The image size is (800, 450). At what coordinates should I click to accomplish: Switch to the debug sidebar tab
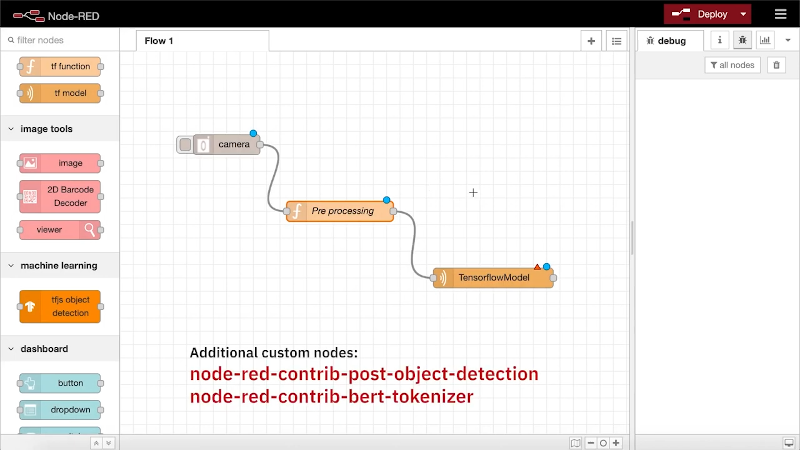click(x=670, y=41)
